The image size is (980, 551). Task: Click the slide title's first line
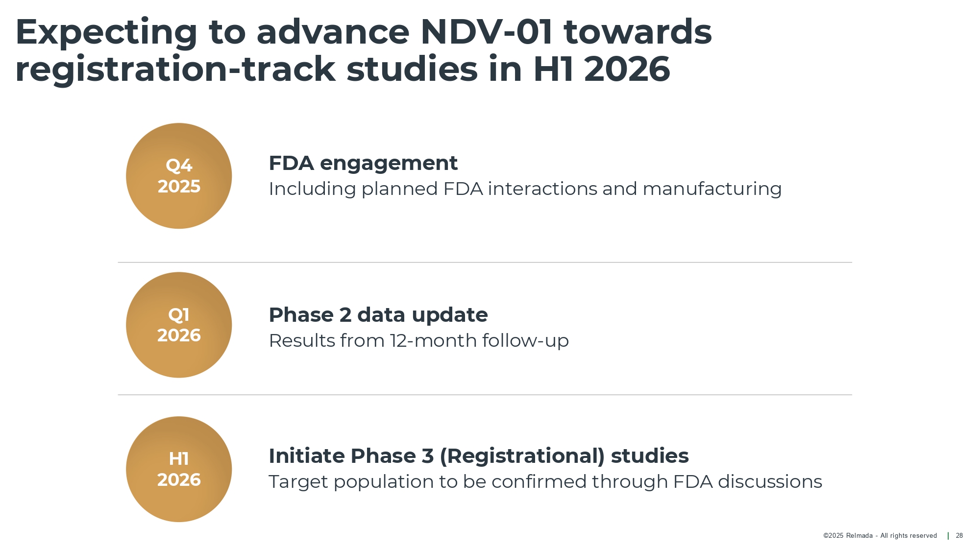[363, 32]
